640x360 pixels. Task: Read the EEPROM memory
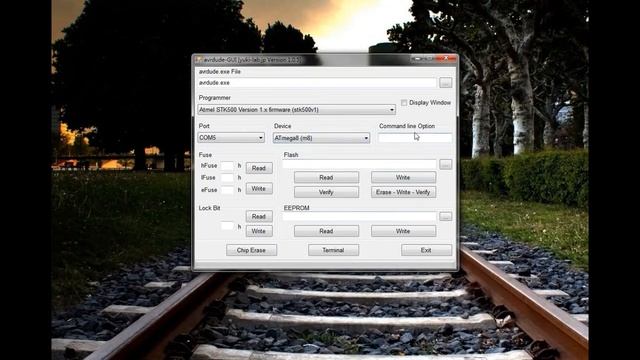[326, 231]
